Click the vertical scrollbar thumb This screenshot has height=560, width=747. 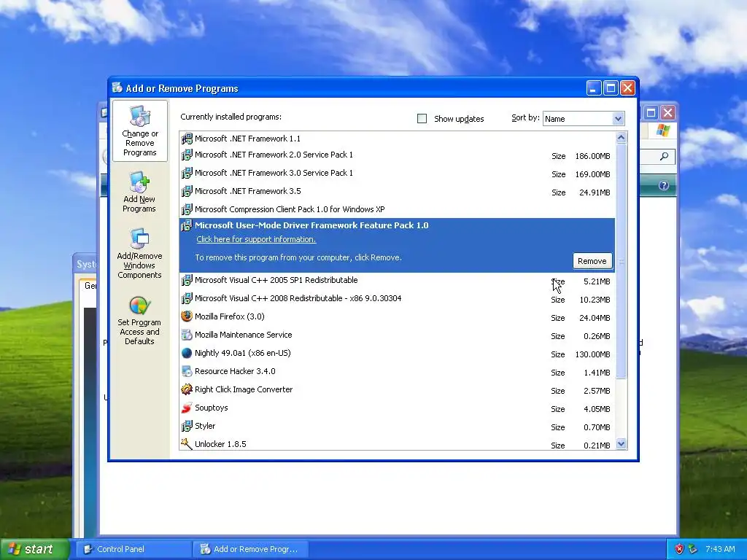[621, 261]
